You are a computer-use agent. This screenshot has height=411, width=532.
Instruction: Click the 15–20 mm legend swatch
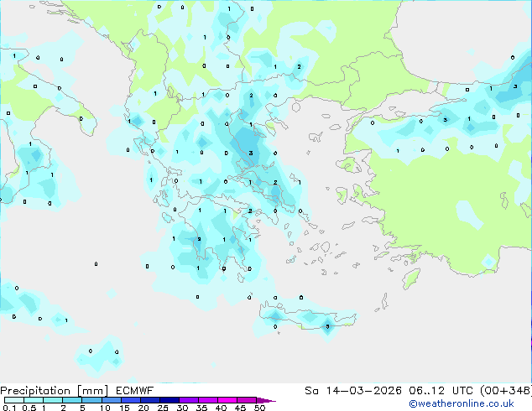[130, 400]
